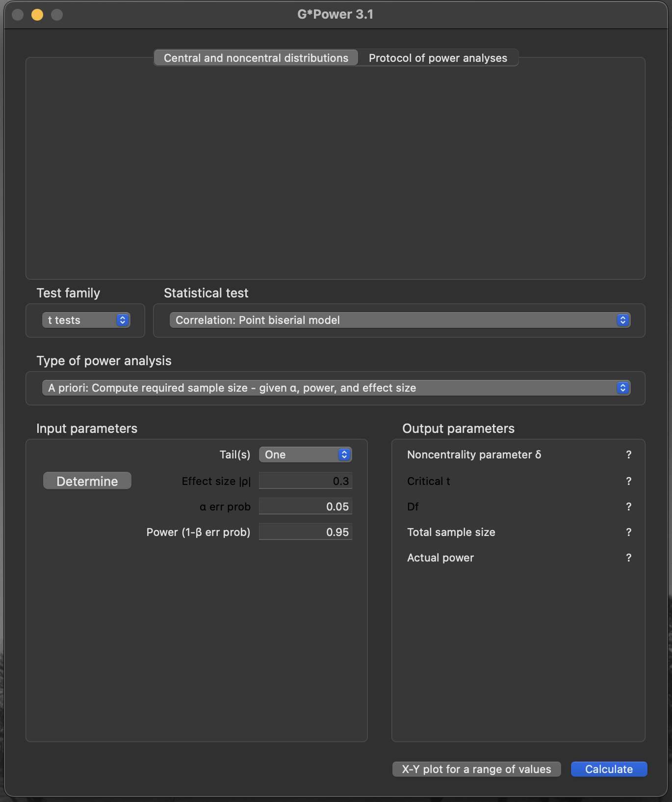Open the Test family dropdown
The image size is (672, 802).
[86, 320]
